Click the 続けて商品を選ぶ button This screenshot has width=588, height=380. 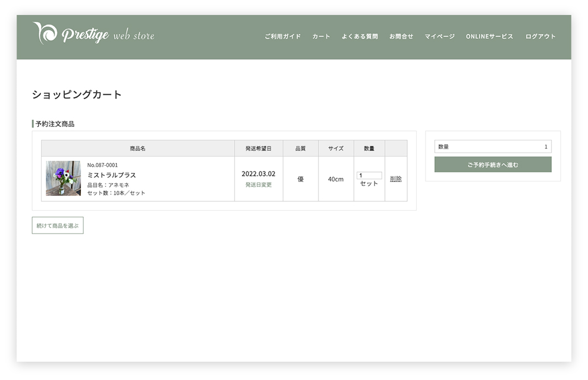[x=58, y=225]
